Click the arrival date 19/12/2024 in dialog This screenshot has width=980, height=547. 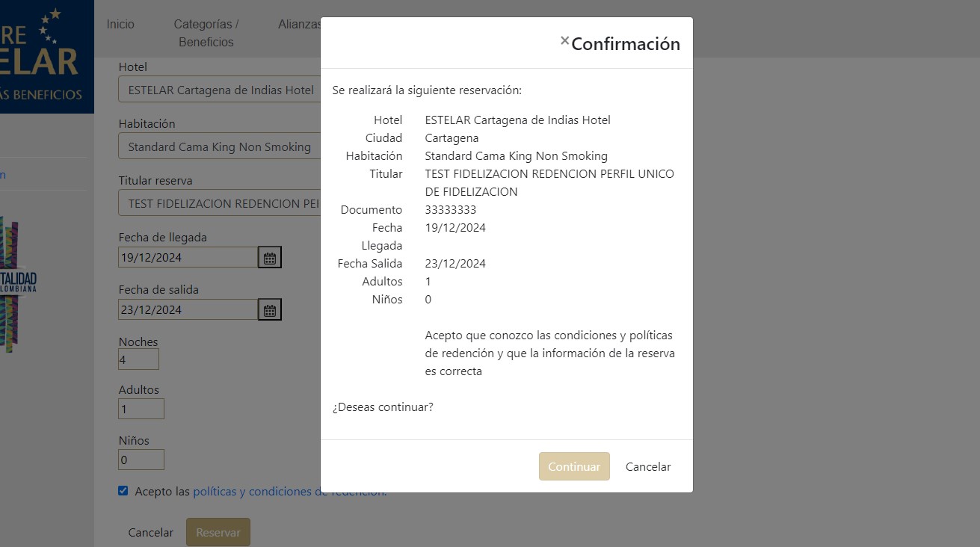coord(455,228)
